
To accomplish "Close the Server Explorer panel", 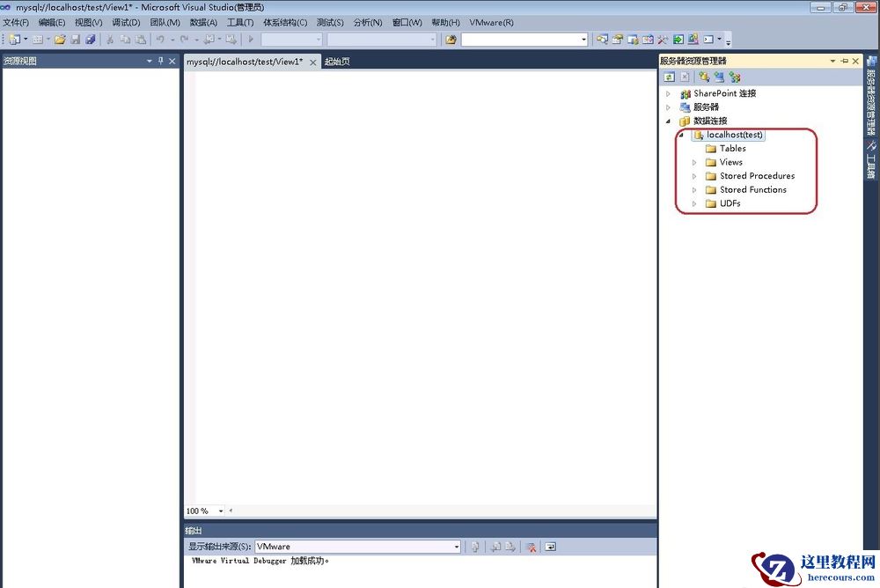I will click(855, 61).
